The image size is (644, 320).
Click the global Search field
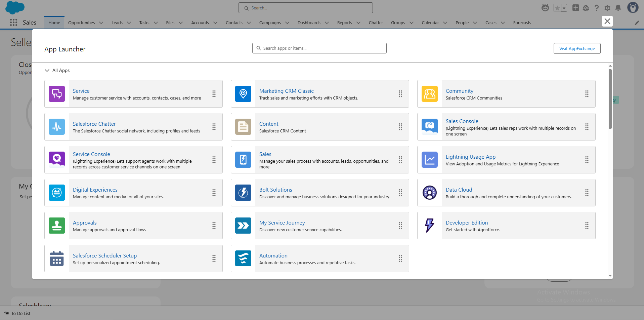[x=306, y=8]
